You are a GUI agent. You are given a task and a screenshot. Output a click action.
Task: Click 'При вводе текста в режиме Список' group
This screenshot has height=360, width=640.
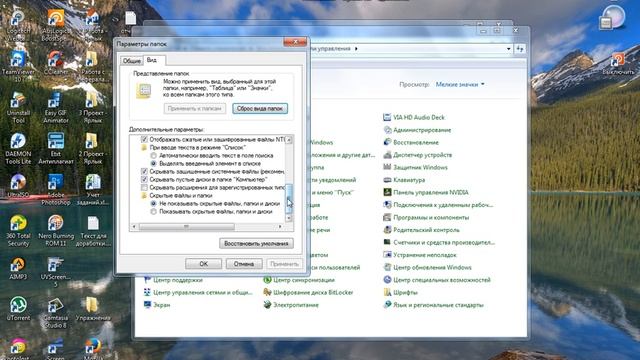(193, 147)
